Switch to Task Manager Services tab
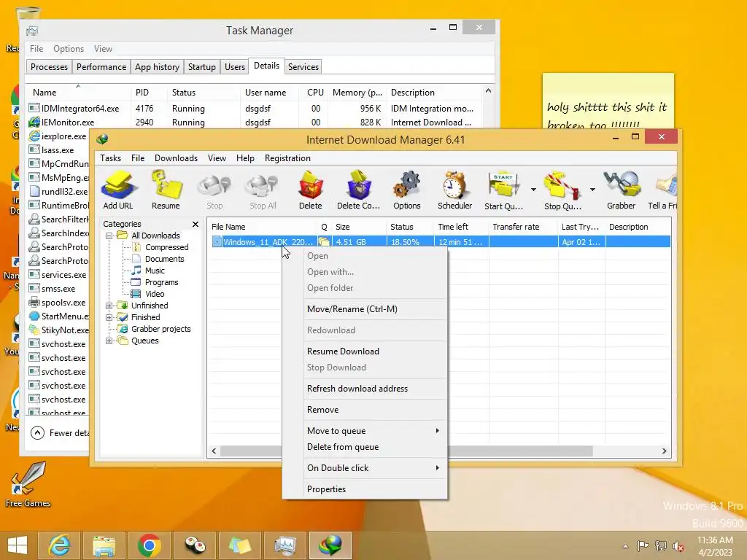 coord(303,66)
